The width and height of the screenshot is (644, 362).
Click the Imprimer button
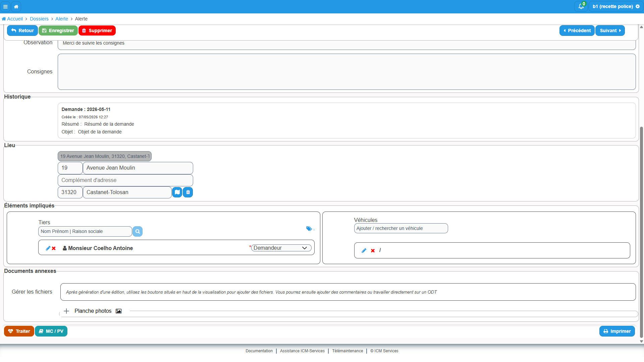pos(617,331)
